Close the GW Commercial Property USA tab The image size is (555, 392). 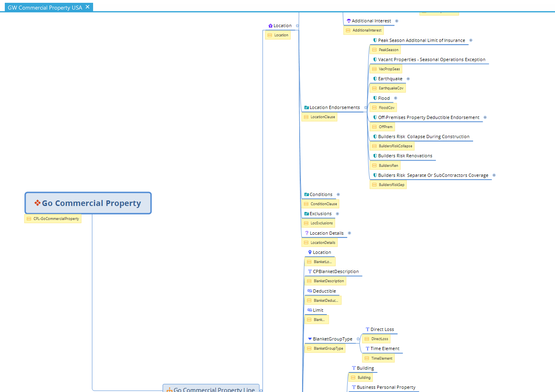point(88,7)
